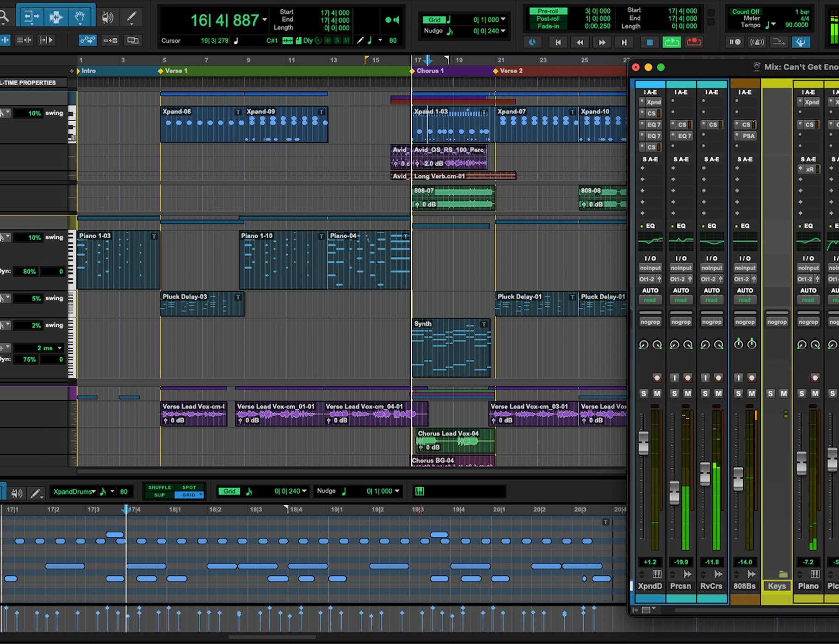Select the Pencil tool in the main toolbar

(131, 18)
